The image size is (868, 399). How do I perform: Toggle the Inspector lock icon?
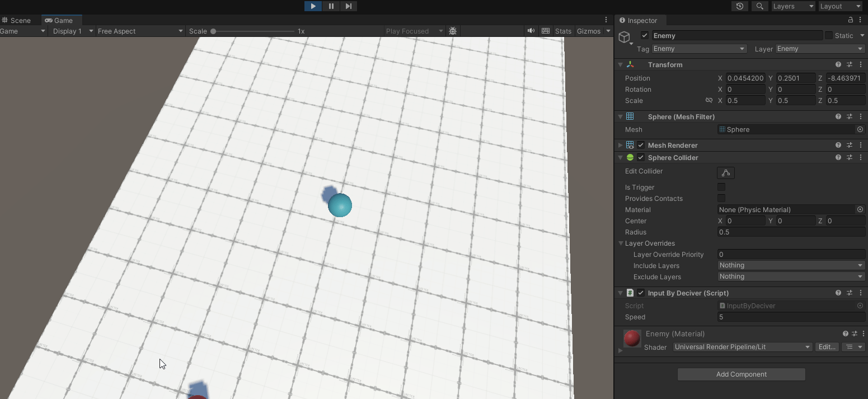tap(851, 20)
